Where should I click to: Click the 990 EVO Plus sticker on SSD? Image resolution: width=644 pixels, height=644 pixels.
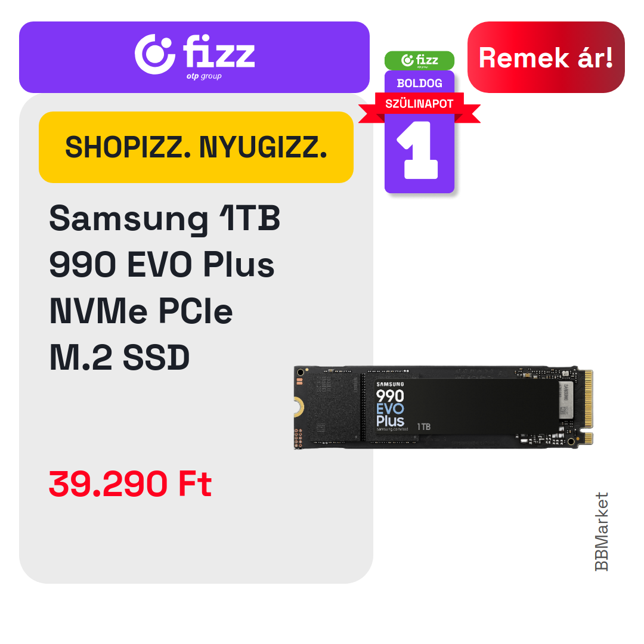click(390, 408)
